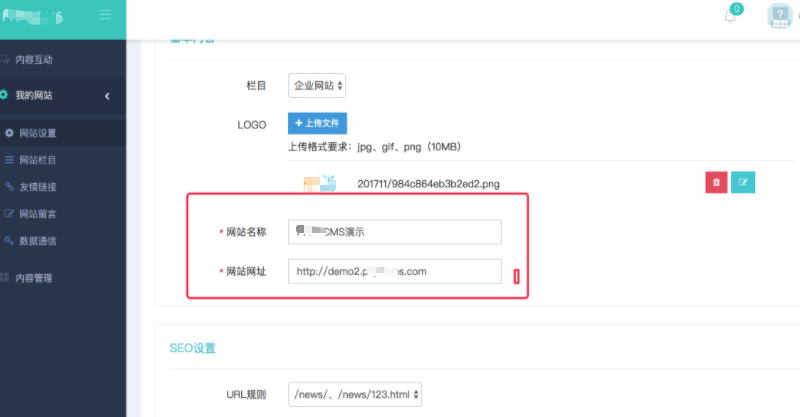
Task: Click the link icon beside 友情链接
Action: (9, 186)
